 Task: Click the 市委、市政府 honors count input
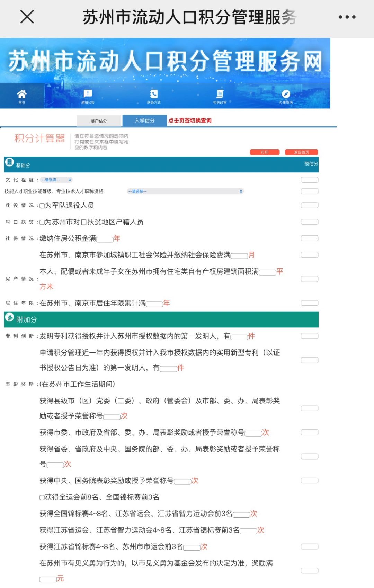click(253, 434)
